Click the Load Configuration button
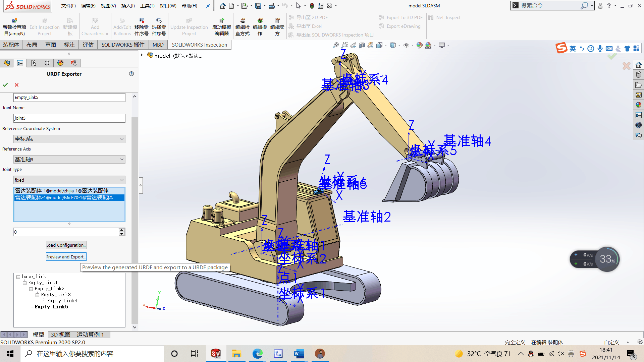The image size is (644, 362). tap(66, 245)
